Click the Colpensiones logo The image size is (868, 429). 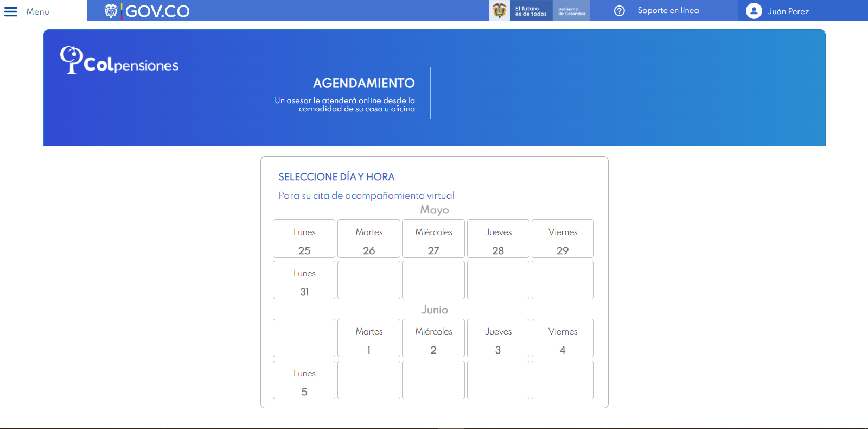pyautogui.click(x=119, y=60)
